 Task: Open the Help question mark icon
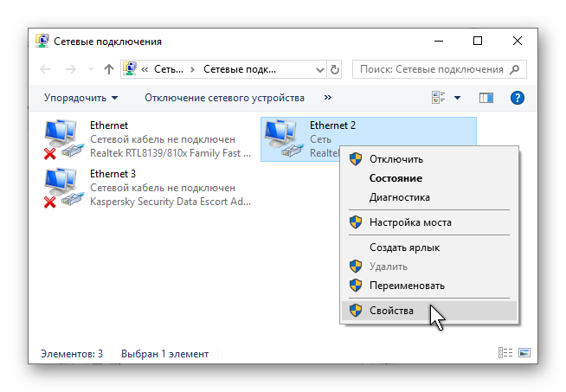(x=518, y=99)
